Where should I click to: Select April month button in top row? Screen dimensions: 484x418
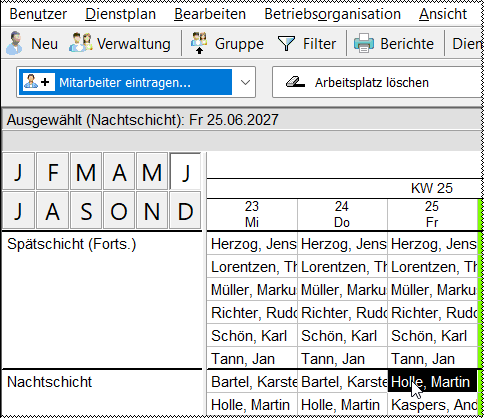119,172
